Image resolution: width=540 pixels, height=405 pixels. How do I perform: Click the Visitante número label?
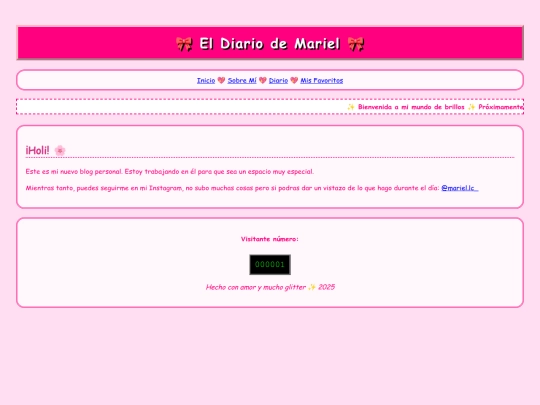point(270,239)
